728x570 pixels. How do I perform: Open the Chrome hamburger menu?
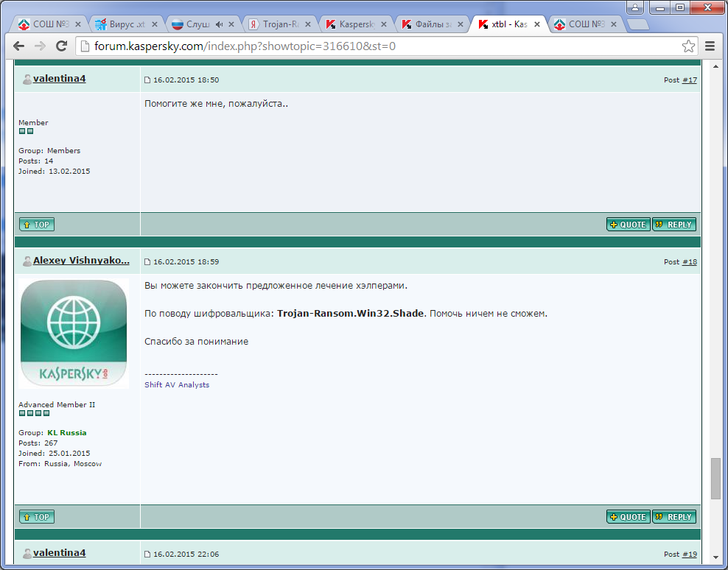pos(710,46)
